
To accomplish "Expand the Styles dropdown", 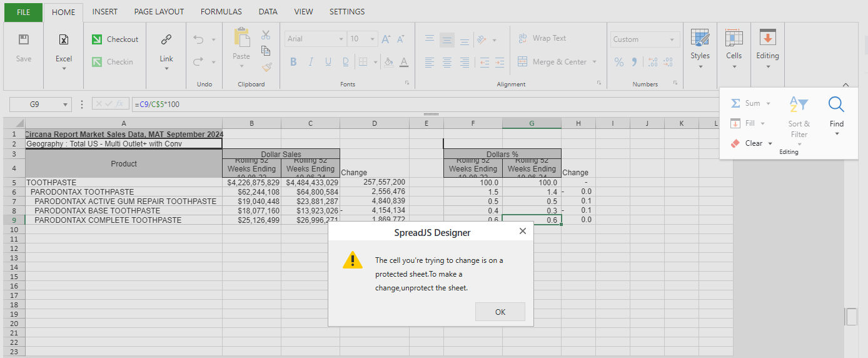I will [700, 66].
